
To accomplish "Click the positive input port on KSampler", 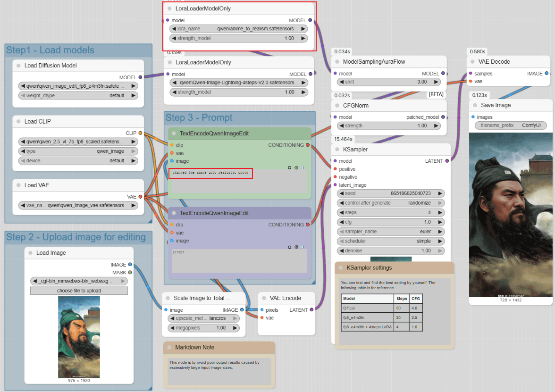I will (335, 169).
